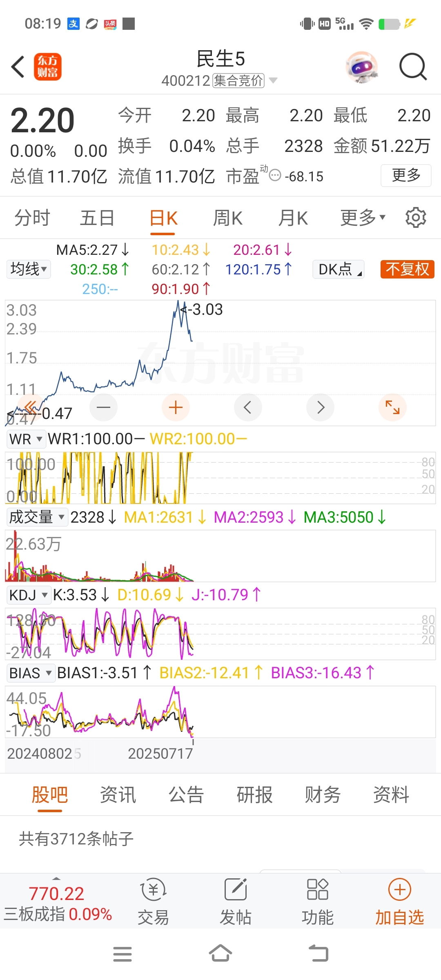Tap the K:3.53 KDJ value
The width and height of the screenshot is (441, 980).
click(81, 595)
